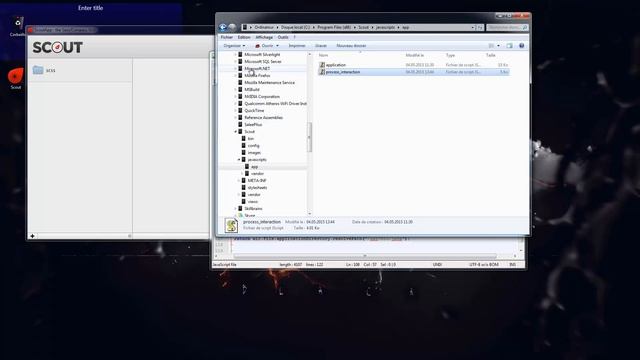Screen dimensions: 640x360
Task: Click Ordinateur in the address breadcrumb
Action: point(264,27)
